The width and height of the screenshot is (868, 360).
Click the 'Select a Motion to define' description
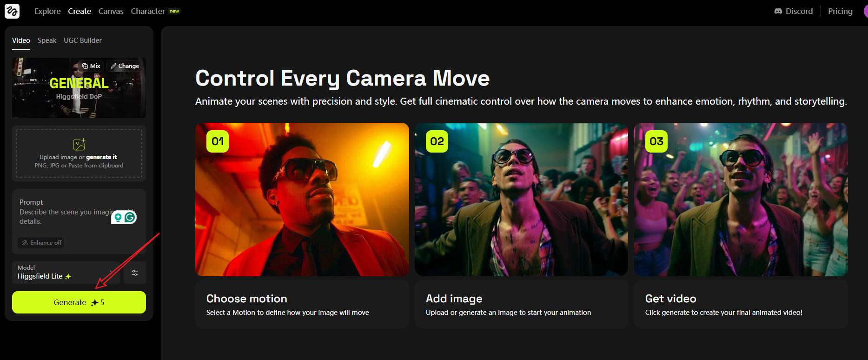[288, 313]
